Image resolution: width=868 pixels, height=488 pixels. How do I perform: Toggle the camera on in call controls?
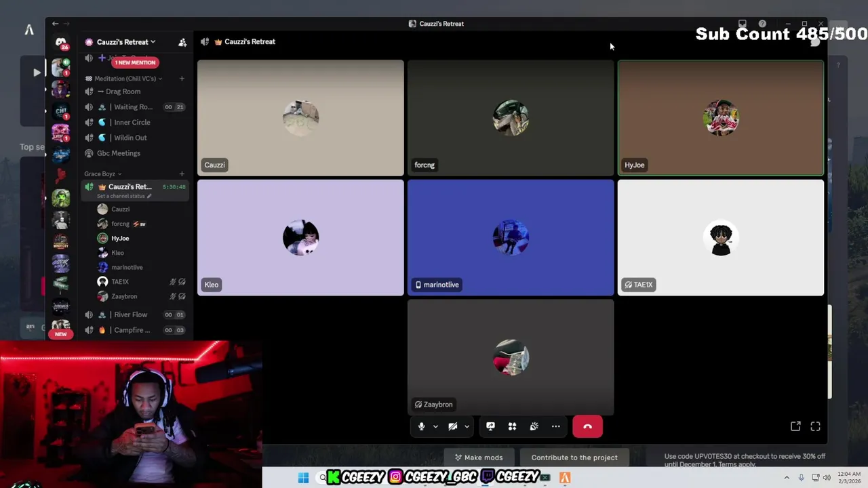(x=452, y=426)
